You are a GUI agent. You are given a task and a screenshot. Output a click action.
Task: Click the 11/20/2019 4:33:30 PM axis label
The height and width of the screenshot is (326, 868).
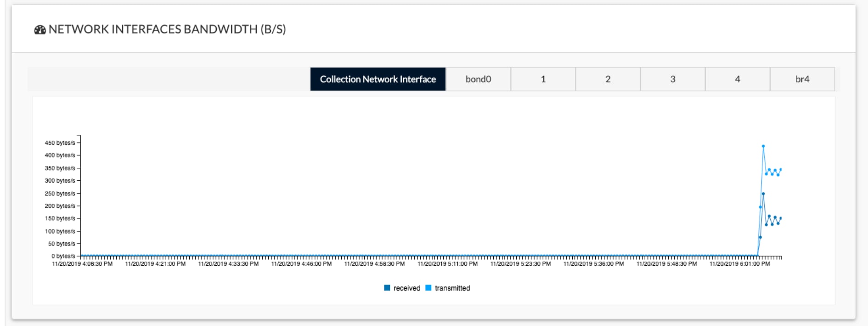click(x=228, y=264)
